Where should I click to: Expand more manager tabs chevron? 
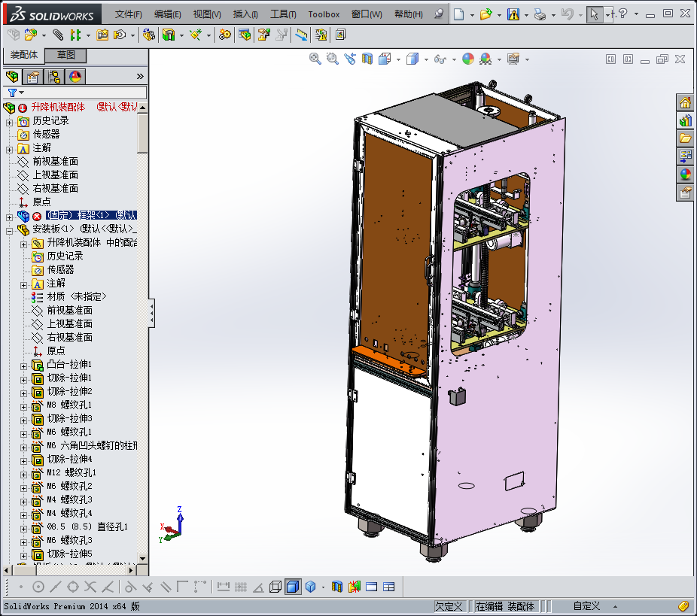(140, 77)
